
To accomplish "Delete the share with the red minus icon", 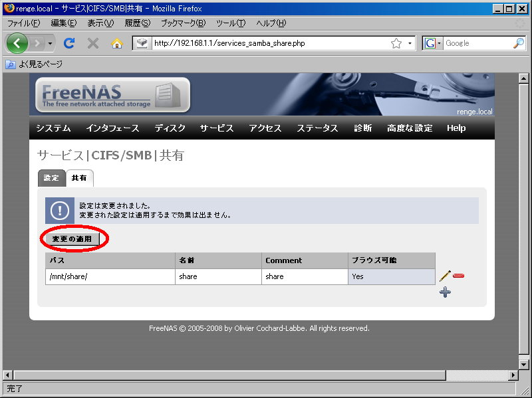I will tap(458, 276).
